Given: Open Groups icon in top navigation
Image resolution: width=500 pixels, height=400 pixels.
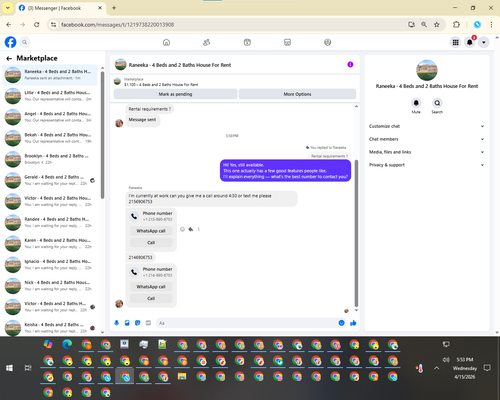Looking at the screenshot, I should 328,42.
